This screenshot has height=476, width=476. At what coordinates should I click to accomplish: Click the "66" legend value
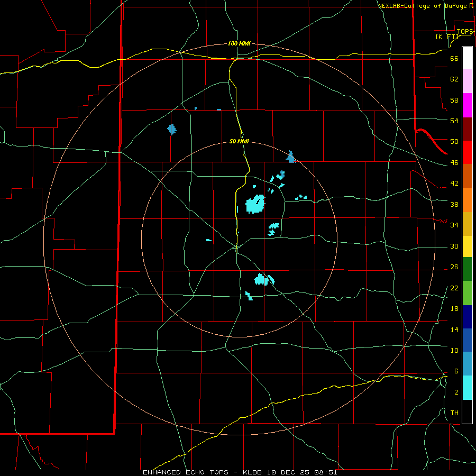[x=454, y=59]
